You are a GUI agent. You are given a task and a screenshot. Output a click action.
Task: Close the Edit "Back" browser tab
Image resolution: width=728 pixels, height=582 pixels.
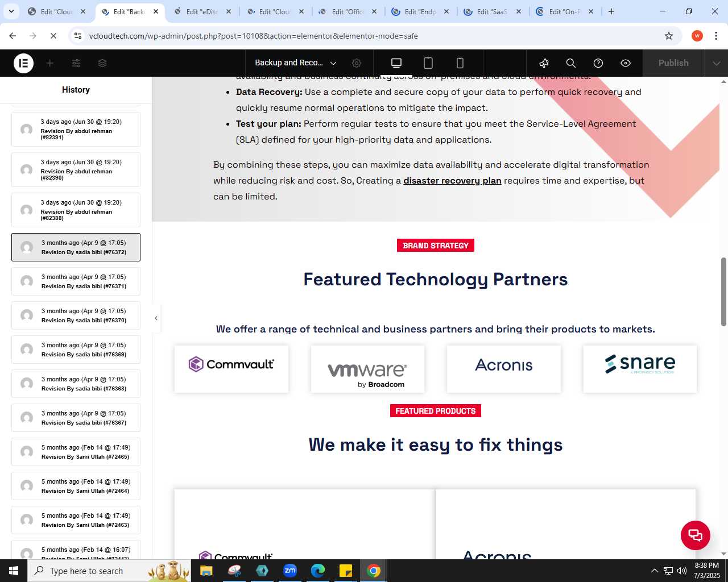(x=156, y=11)
